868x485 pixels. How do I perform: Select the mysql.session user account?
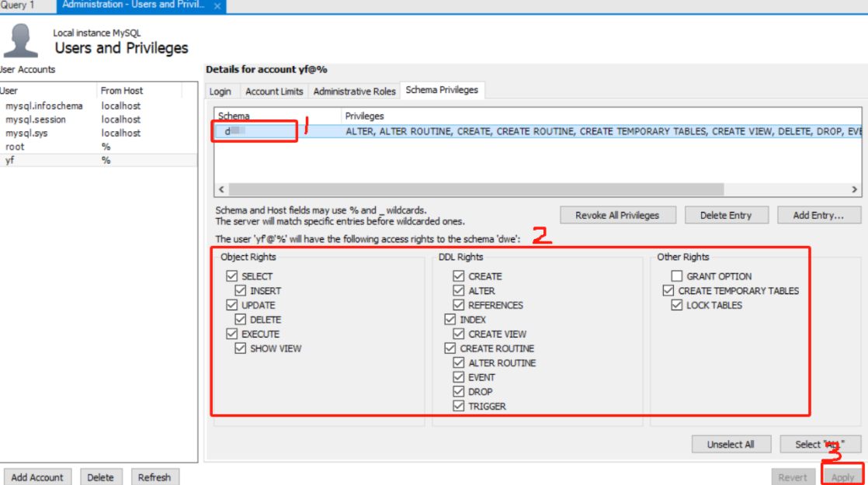[98, 120]
